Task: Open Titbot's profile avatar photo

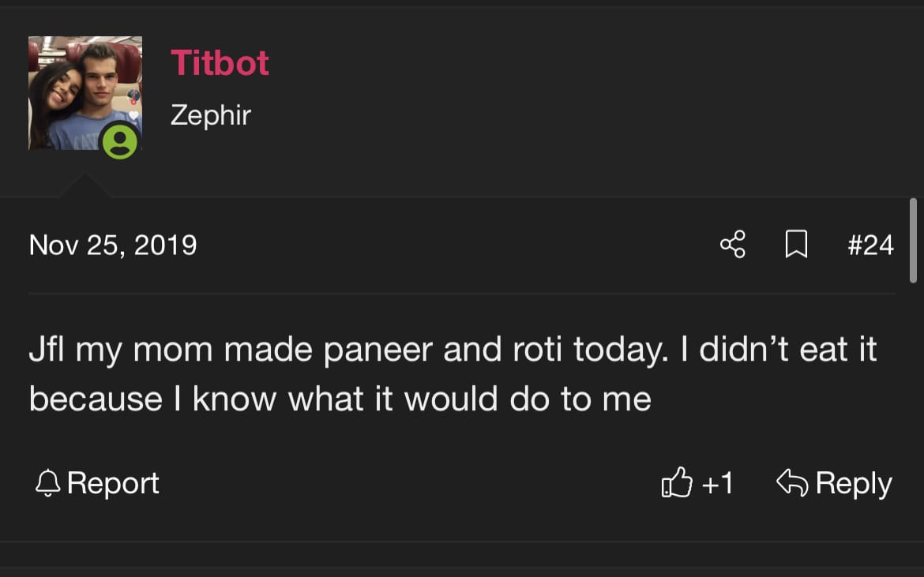Action: (85, 92)
